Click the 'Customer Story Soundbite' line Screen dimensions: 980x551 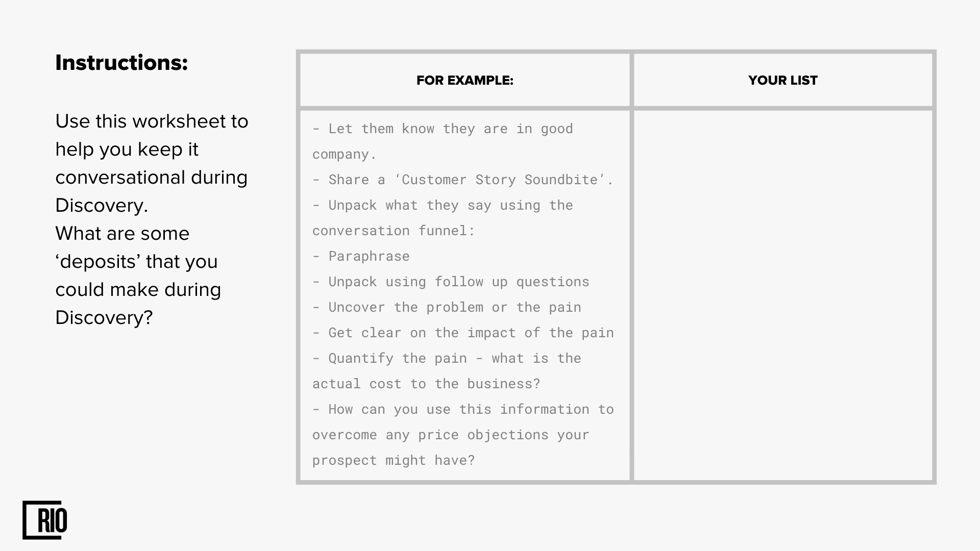coord(462,180)
